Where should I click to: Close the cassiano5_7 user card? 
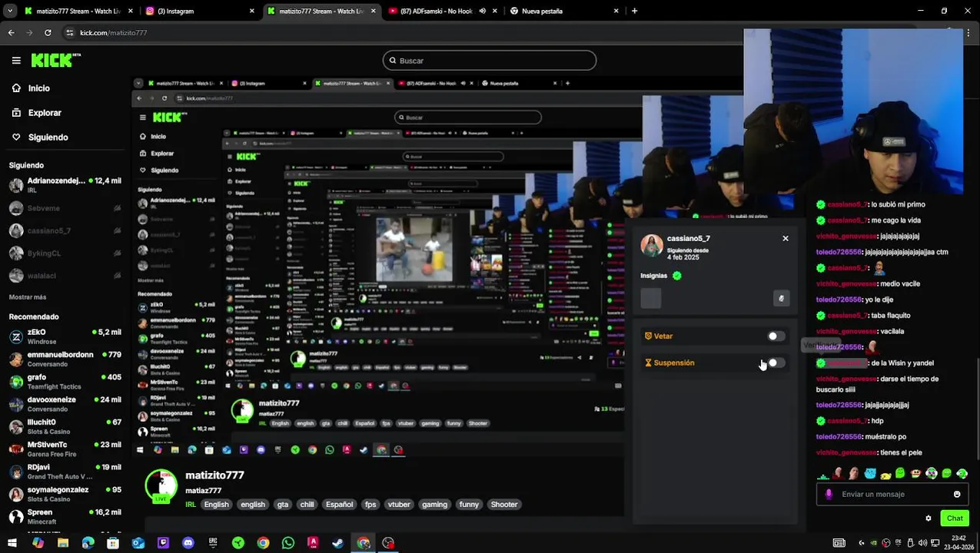click(786, 239)
